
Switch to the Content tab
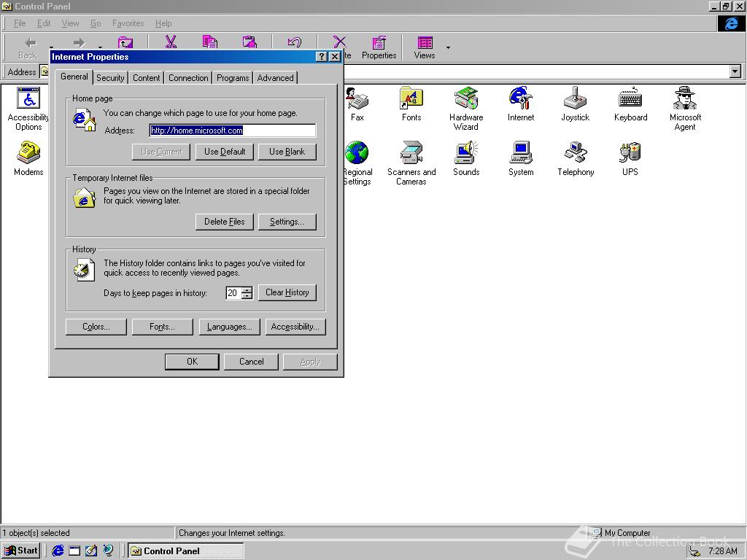point(146,78)
